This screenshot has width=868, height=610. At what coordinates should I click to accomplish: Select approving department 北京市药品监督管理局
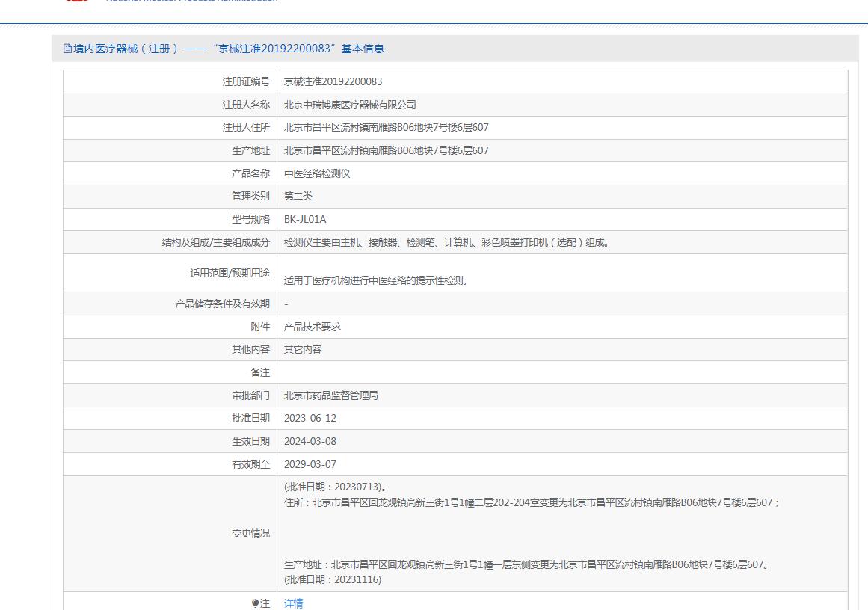(x=331, y=395)
